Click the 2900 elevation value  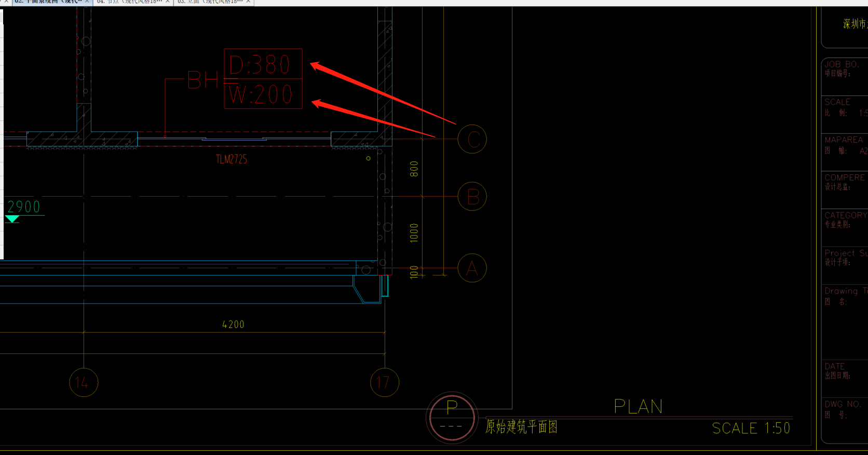click(x=24, y=207)
